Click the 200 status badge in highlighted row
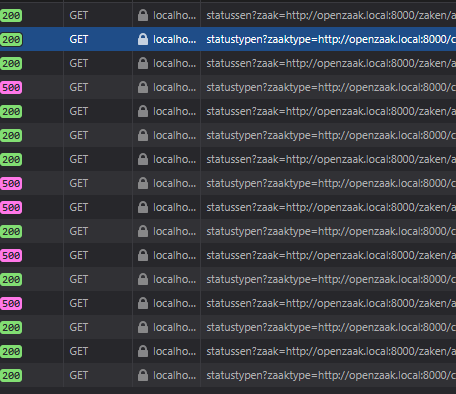The image size is (456, 394). point(11,39)
